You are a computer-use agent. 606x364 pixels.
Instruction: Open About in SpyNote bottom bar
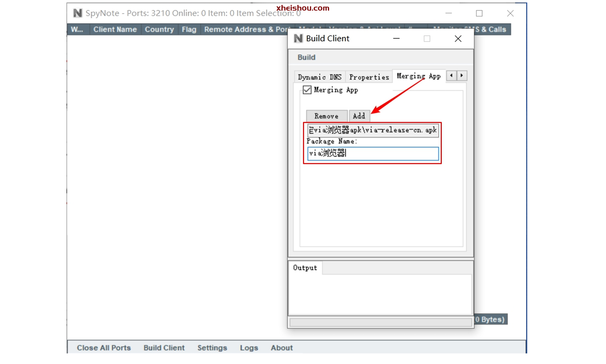282,348
